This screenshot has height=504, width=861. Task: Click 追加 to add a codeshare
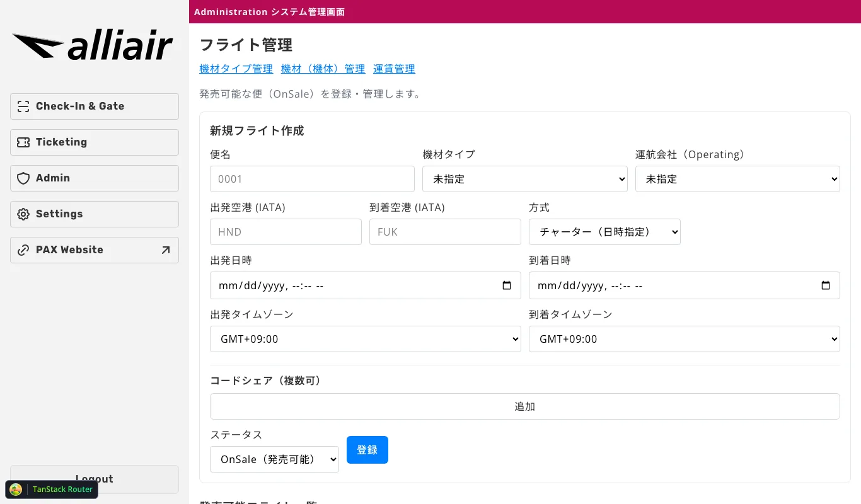(524, 406)
